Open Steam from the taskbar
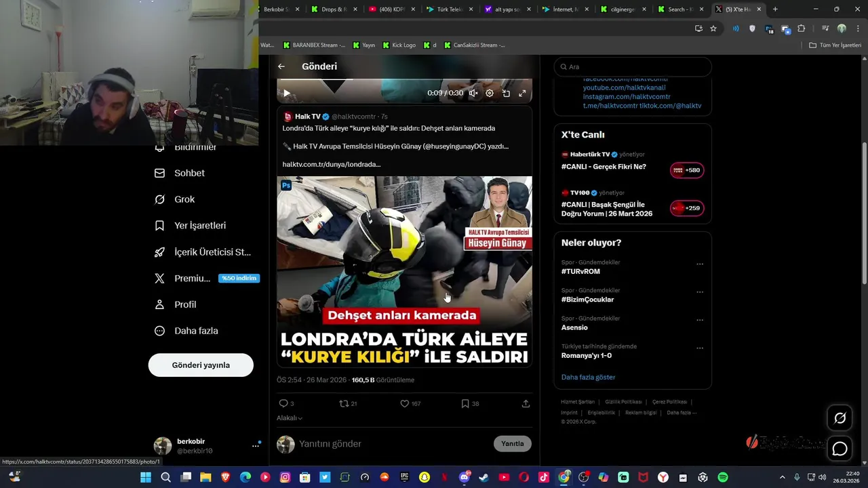 [x=484, y=477]
